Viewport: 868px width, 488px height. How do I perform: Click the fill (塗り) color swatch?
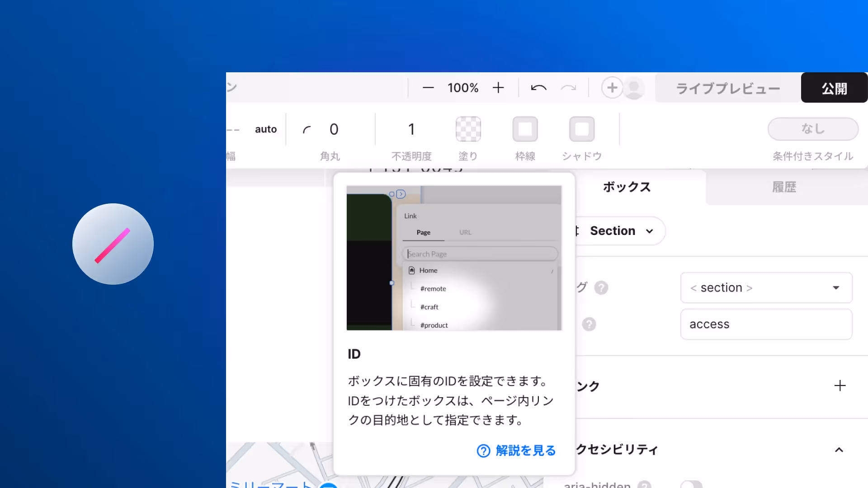pos(468,129)
